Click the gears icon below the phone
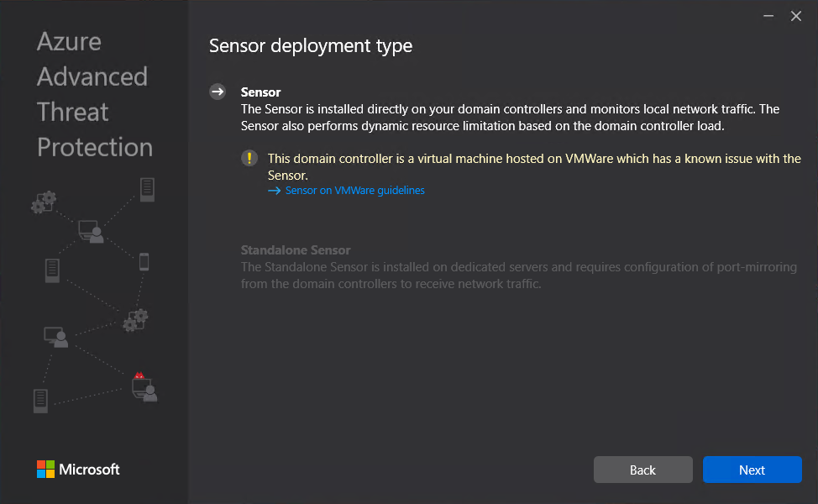Screen dimensions: 818x504 (x=135, y=320)
